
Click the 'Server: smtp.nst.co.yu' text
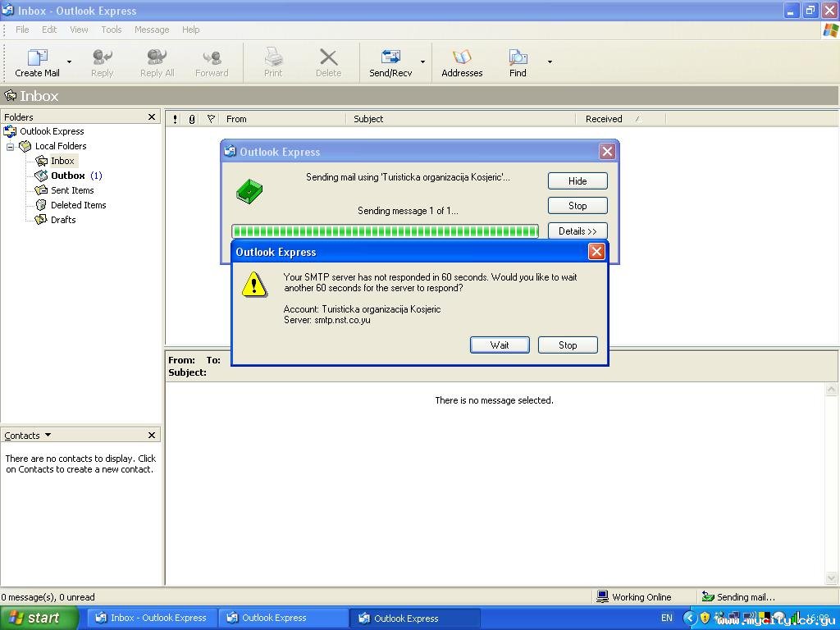click(x=326, y=320)
